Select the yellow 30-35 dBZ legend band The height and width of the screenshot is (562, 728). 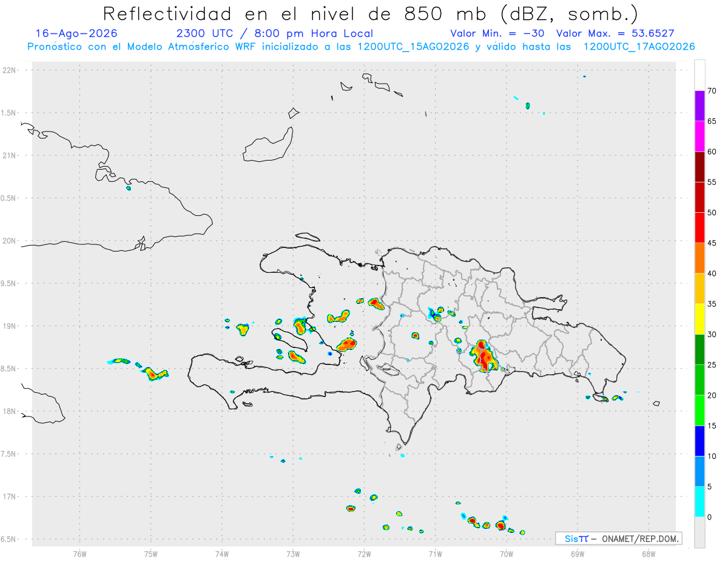[699, 319]
